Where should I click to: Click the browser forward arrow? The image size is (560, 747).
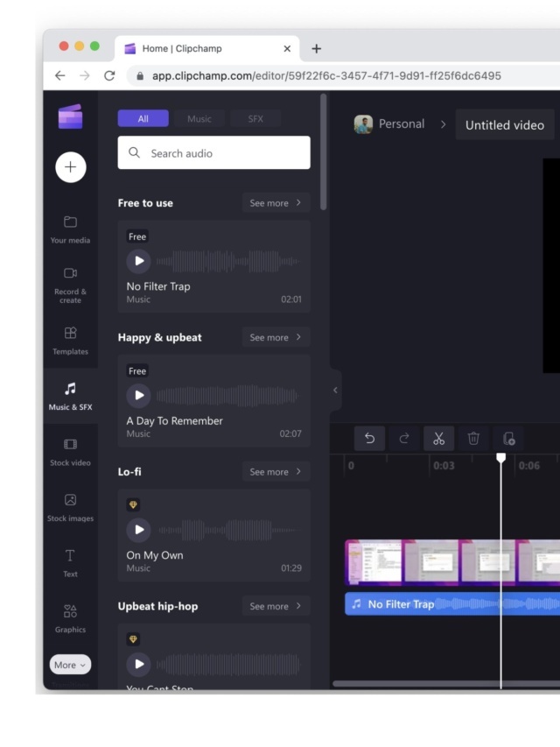pos(85,75)
